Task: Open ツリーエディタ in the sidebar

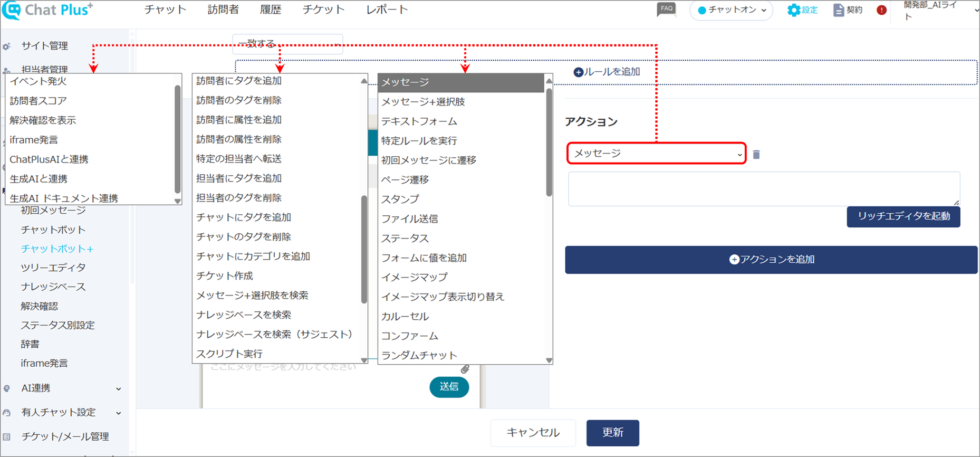Action: coord(53,268)
